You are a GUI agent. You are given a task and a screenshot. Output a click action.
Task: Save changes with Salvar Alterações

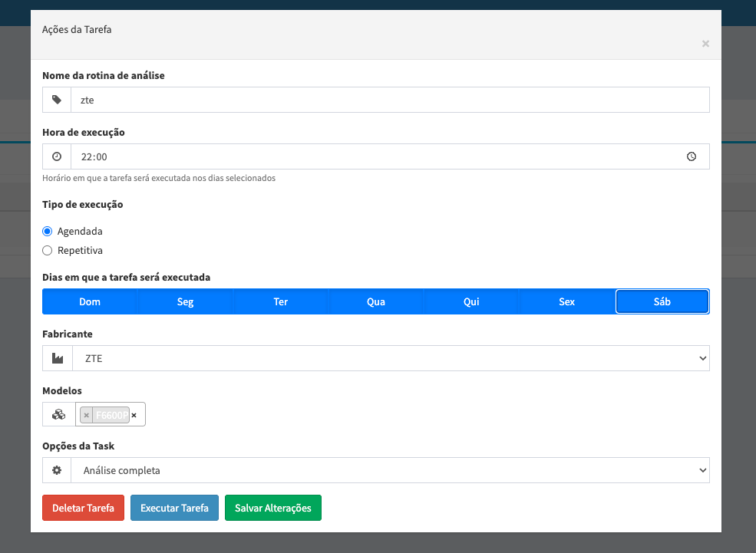point(272,508)
